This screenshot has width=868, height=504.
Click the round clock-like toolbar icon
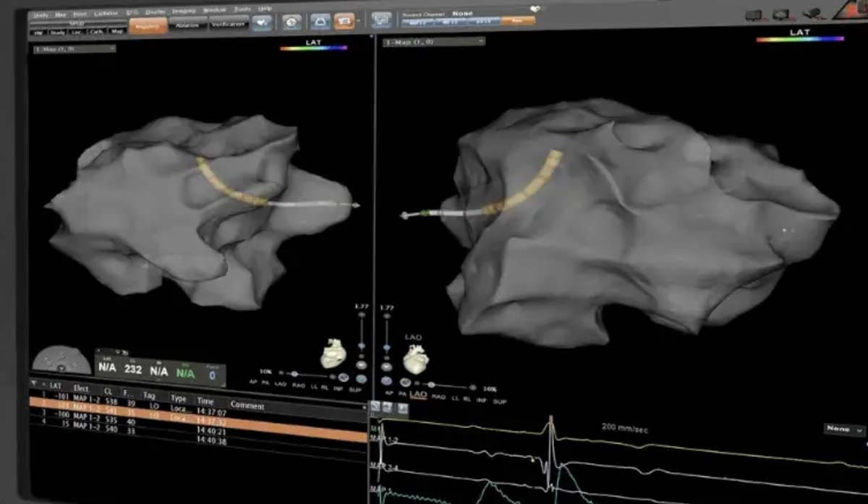click(292, 22)
